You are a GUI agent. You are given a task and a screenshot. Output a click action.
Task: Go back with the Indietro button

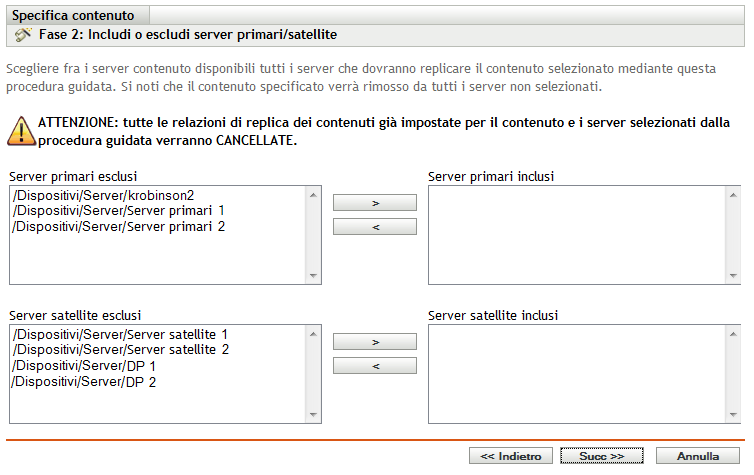[x=510, y=455]
